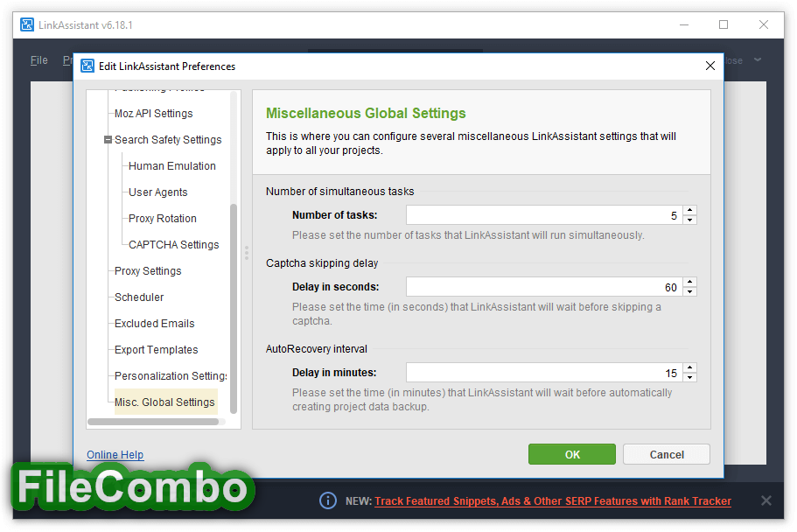The height and width of the screenshot is (532, 797).
Task: Click the splitter handle between tree and settings
Action: click(x=247, y=253)
